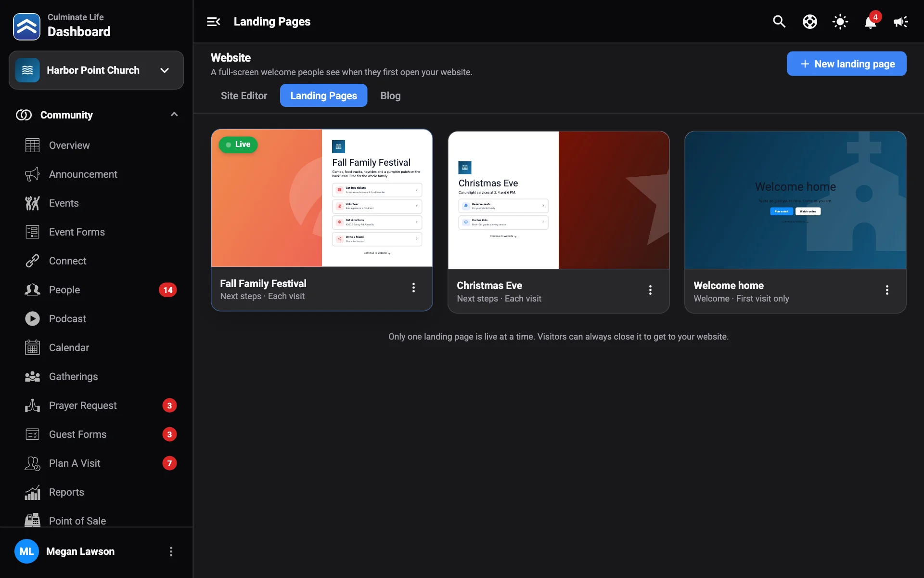Toggle light theme with the sun icon
The image size is (924, 578).
(840, 22)
